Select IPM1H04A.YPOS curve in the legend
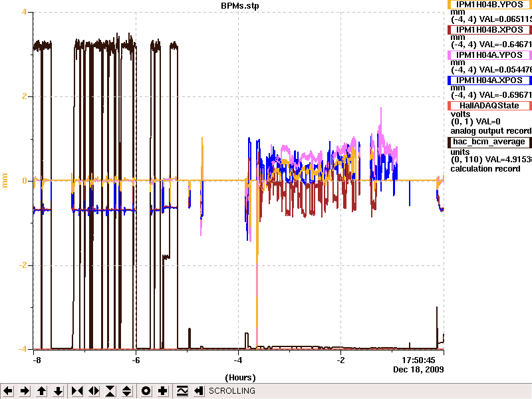The width and height of the screenshot is (532, 399). coord(489,55)
